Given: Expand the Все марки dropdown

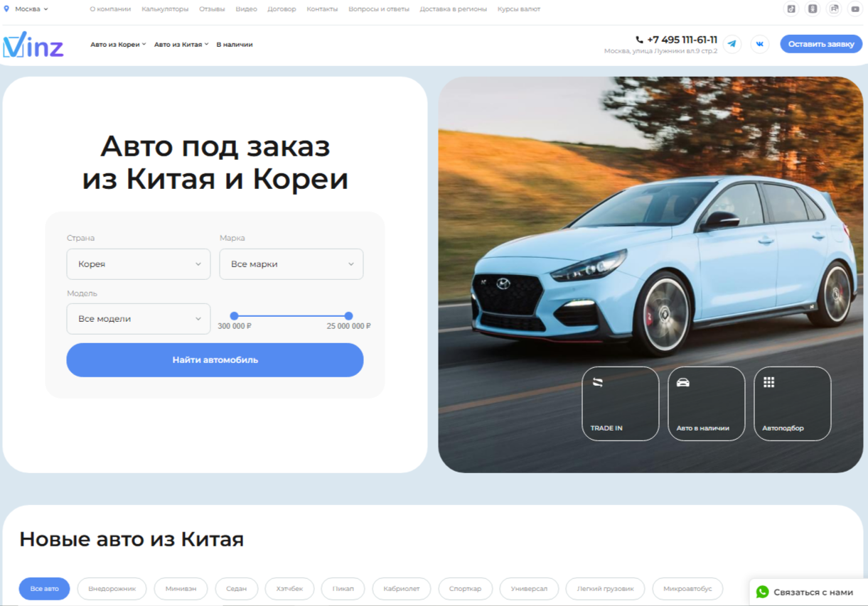Looking at the screenshot, I should [x=291, y=264].
